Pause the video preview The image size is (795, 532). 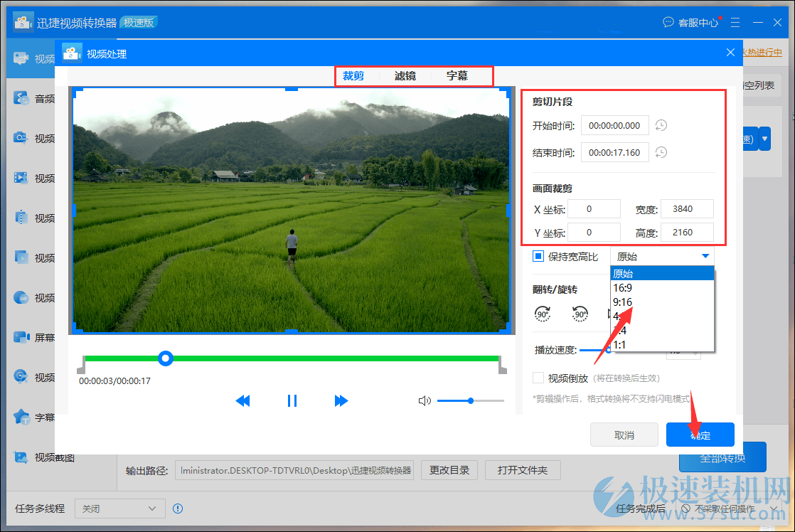pos(292,400)
